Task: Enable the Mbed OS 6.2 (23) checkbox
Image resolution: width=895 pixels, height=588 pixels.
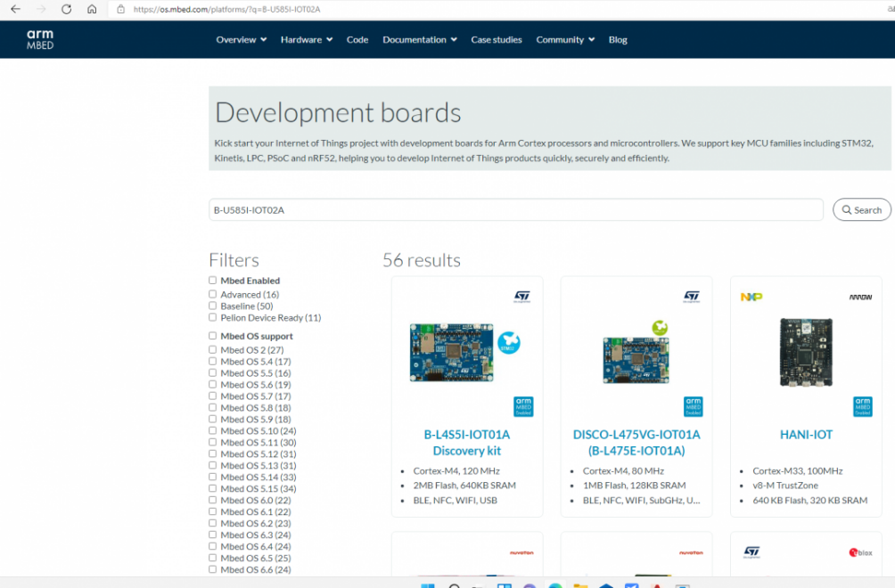Action: [212, 523]
